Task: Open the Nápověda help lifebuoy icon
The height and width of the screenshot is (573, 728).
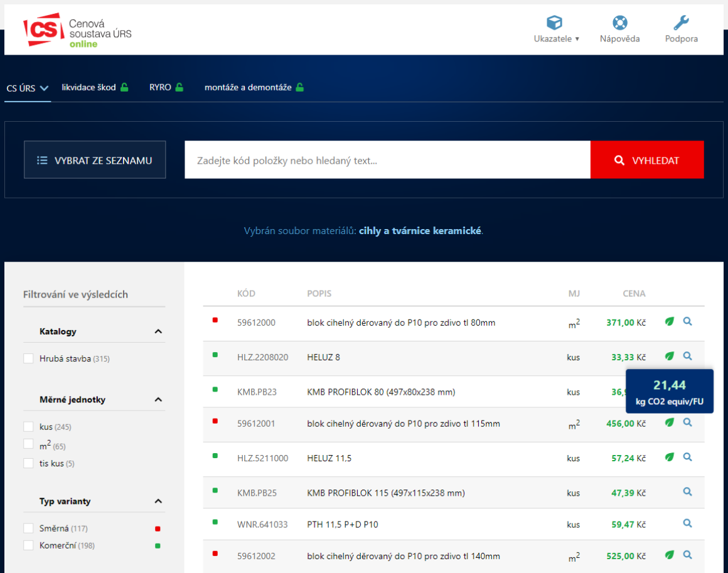Action: coord(619,23)
